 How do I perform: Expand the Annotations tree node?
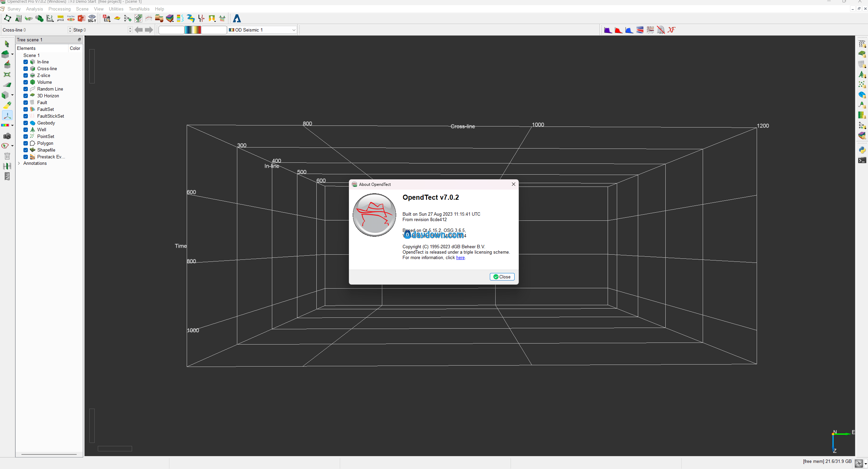point(19,163)
